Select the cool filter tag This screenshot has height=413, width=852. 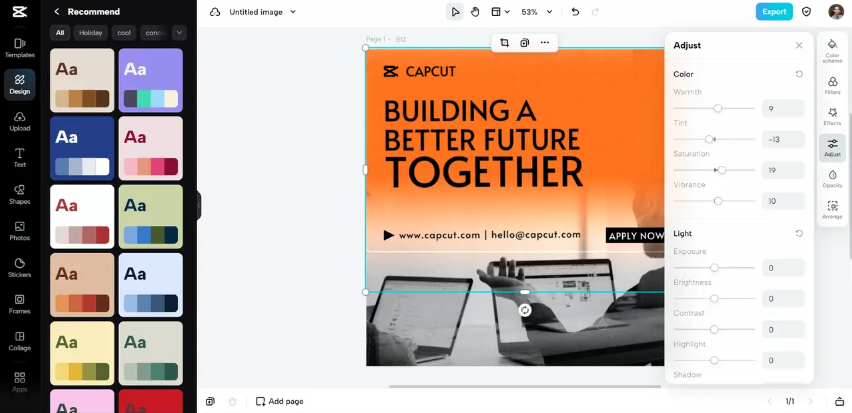point(124,33)
